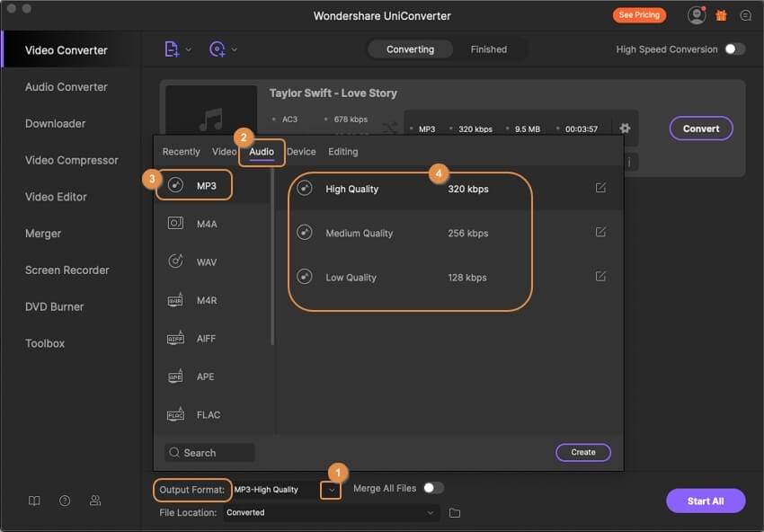The height and width of the screenshot is (532, 764).
Task: Open the Output Format dropdown arrow
Action: (x=331, y=490)
